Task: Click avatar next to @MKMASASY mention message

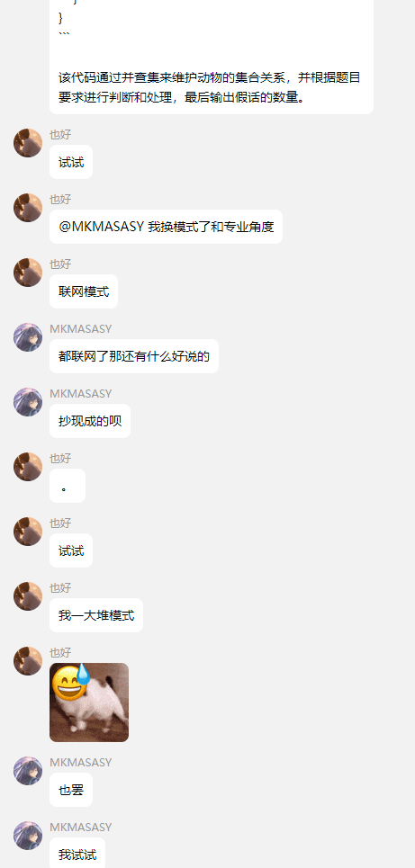Action: [28, 208]
